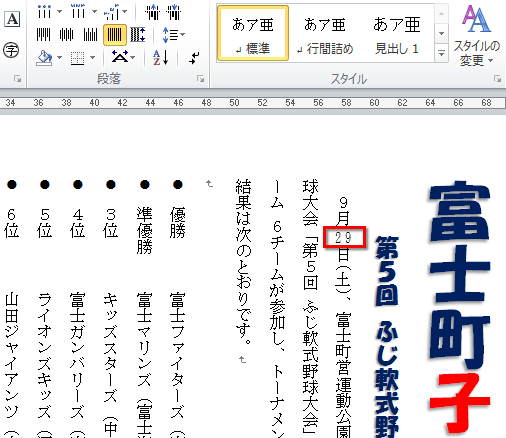Apply bullet list formatting
This screenshot has width=506, height=438.
pyautogui.click(x=44, y=12)
